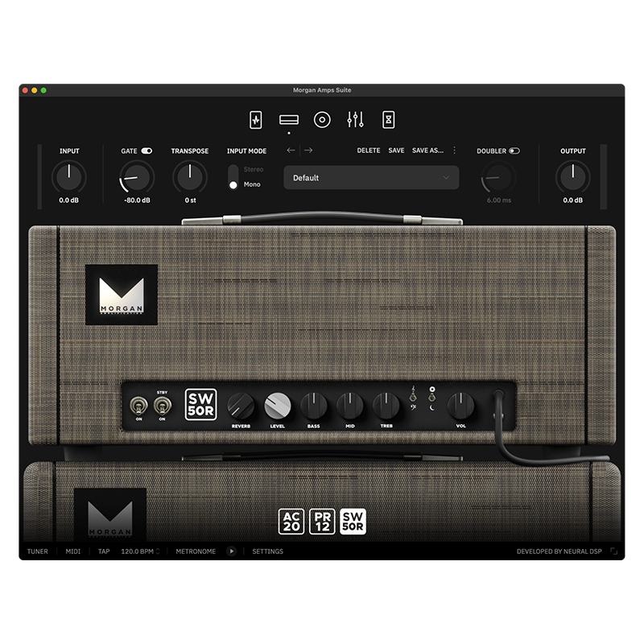This screenshot has width=644, height=644.
Task: Select the AC 20 amp model
Action: (x=291, y=522)
